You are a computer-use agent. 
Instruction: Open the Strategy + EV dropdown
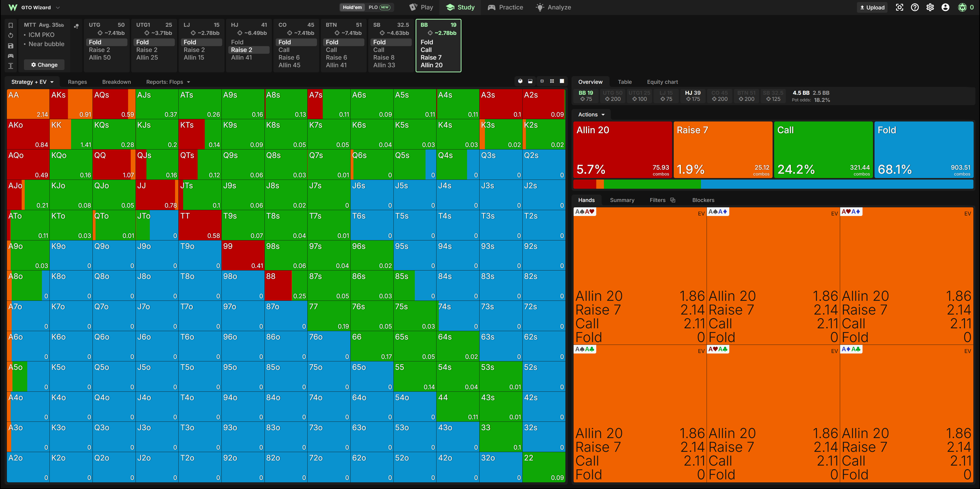[x=32, y=82]
